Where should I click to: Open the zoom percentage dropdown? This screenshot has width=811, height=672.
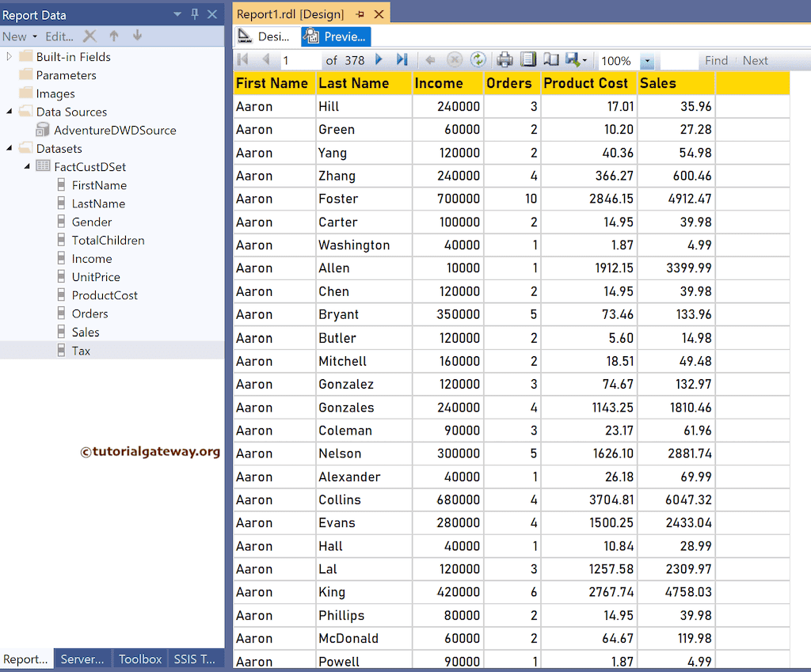(647, 60)
